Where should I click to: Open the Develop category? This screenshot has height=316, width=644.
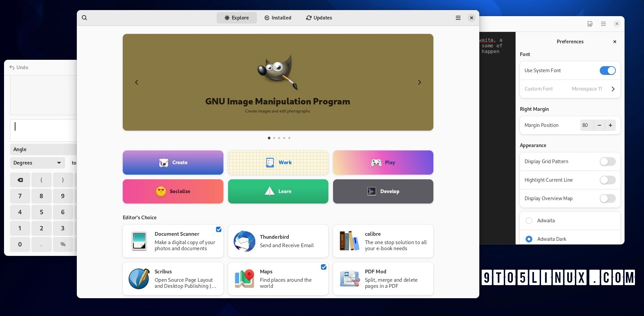(383, 191)
